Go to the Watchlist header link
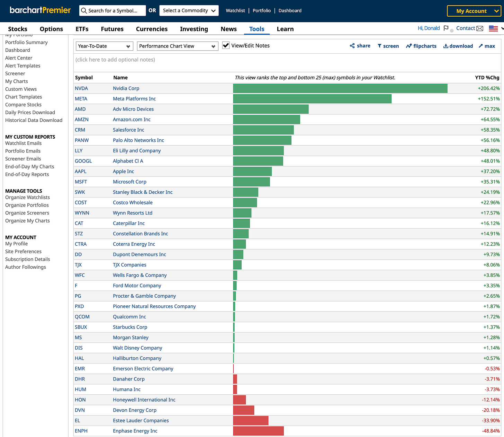This screenshot has height=437, width=504. [235, 11]
